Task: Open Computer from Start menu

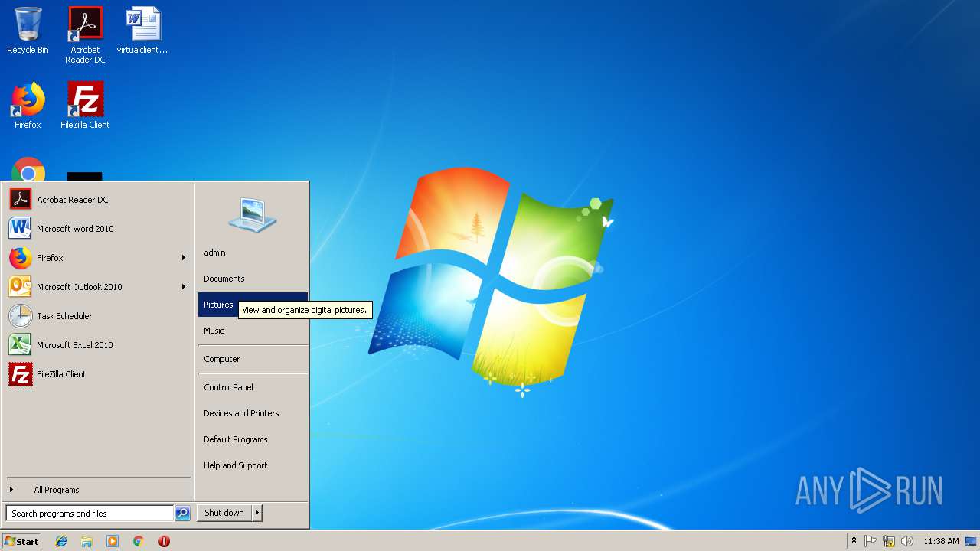Action: pos(253,359)
